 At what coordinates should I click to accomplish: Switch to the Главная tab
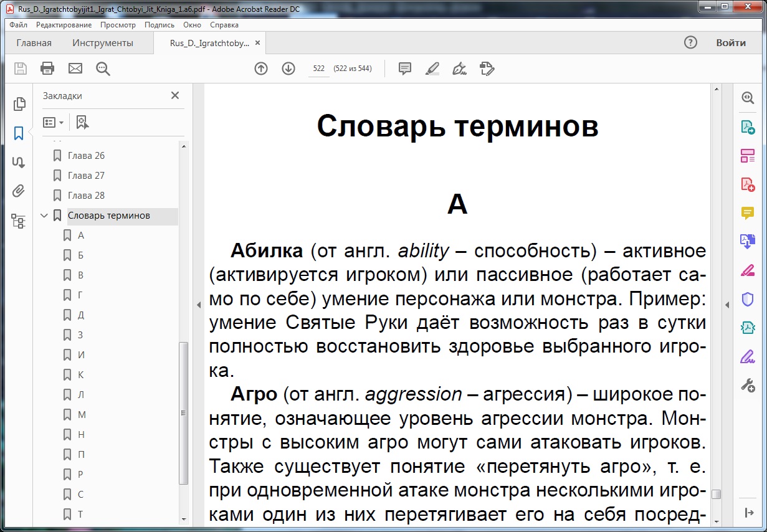click(x=34, y=43)
